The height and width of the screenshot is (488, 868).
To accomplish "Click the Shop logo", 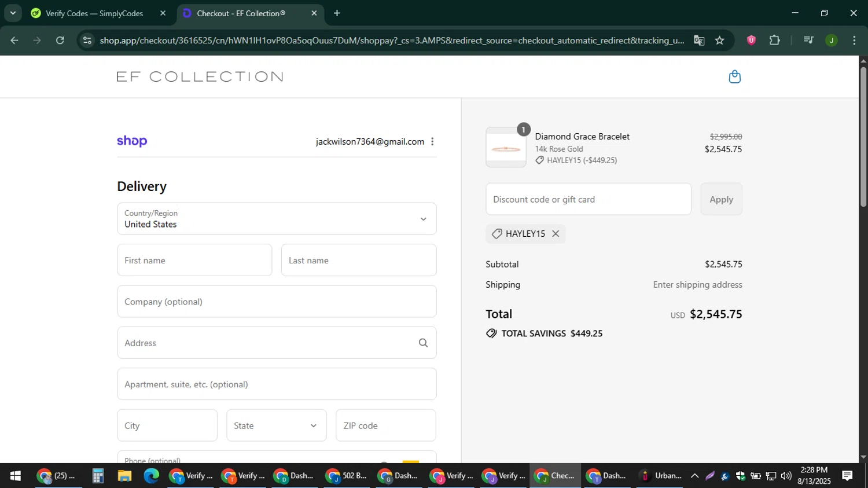I will click(x=132, y=141).
